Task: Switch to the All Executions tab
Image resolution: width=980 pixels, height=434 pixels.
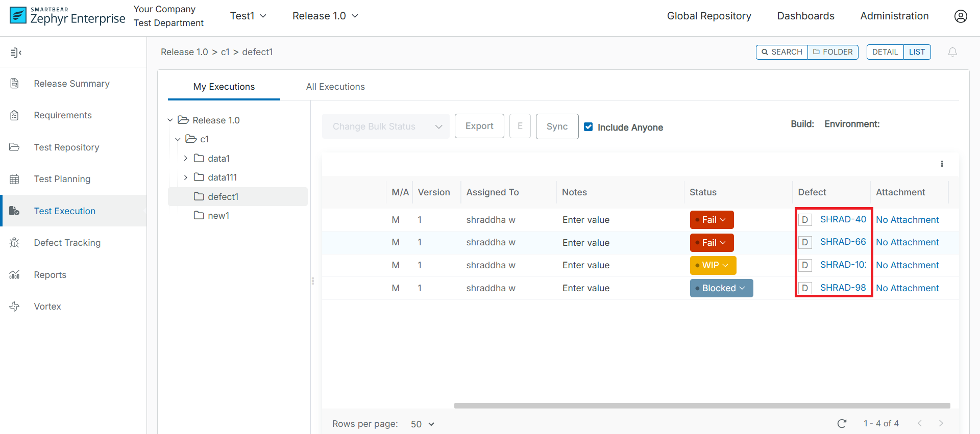Action: (x=335, y=87)
